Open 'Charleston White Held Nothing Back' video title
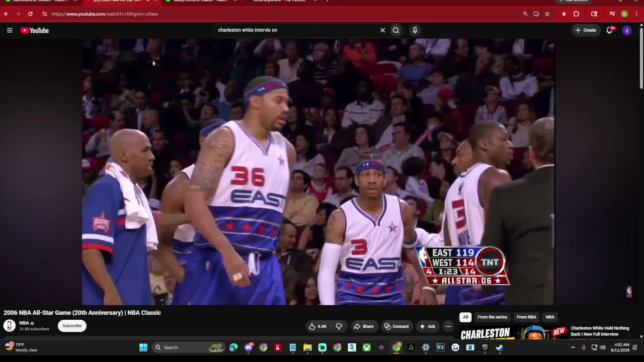 tap(600, 331)
